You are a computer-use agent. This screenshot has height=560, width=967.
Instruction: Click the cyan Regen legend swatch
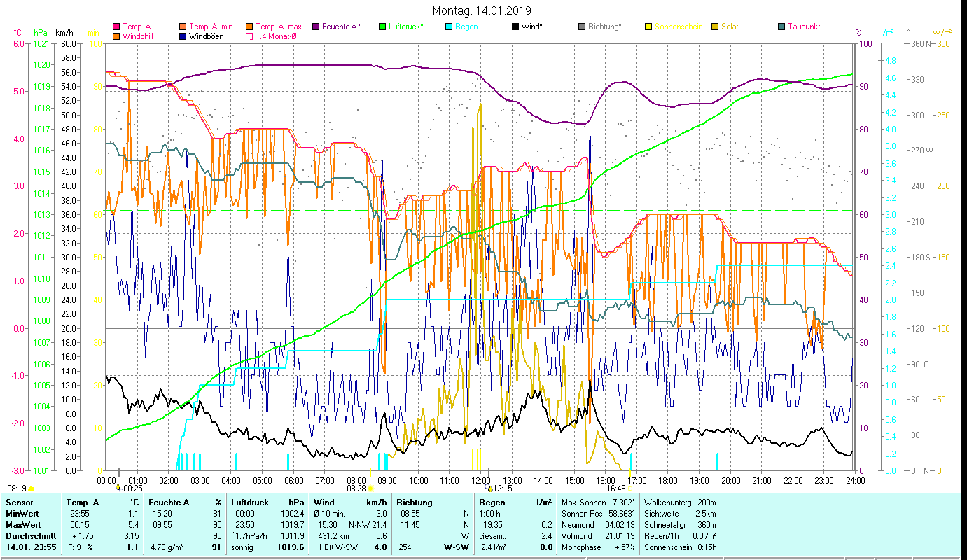point(449,27)
